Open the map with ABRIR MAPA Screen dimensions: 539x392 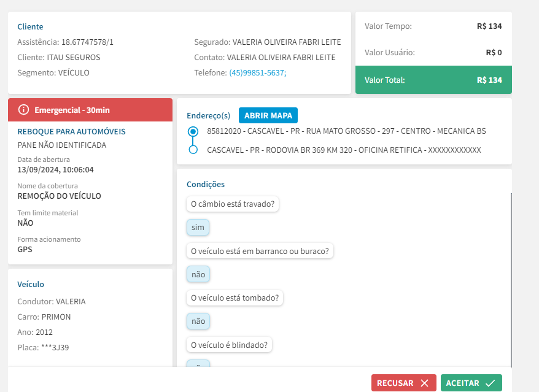[268, 115]
